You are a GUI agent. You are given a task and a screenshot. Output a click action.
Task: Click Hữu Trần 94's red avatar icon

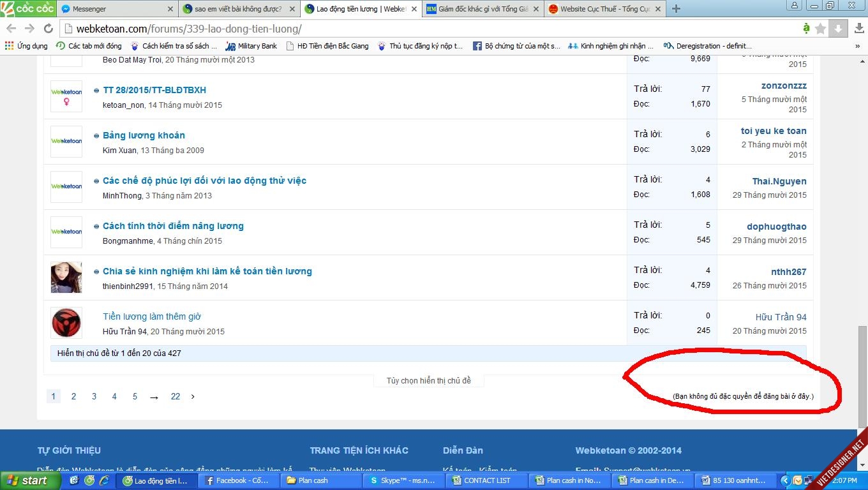coord(66,323)
